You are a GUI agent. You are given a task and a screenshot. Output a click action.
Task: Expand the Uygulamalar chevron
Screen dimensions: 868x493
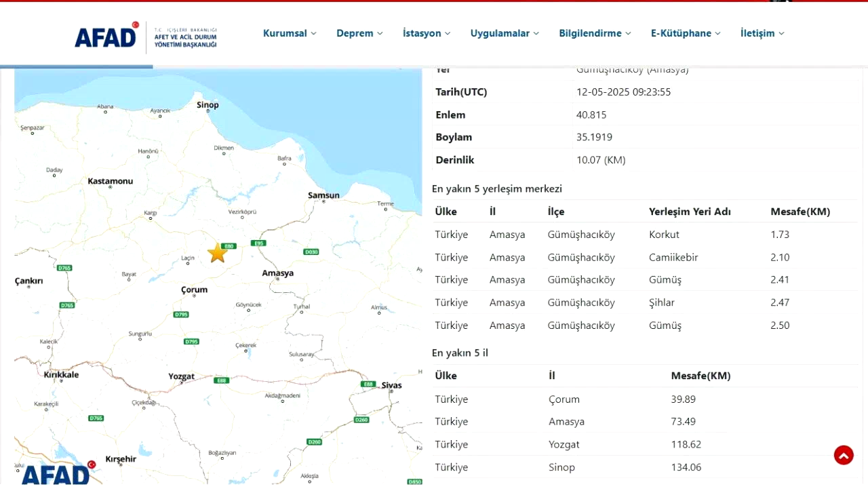[536, 33]
